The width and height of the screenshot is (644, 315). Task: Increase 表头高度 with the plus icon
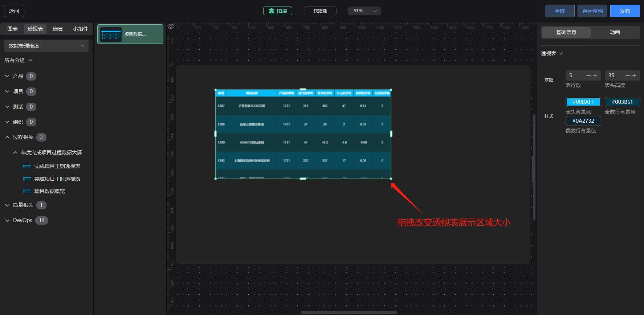634,75
